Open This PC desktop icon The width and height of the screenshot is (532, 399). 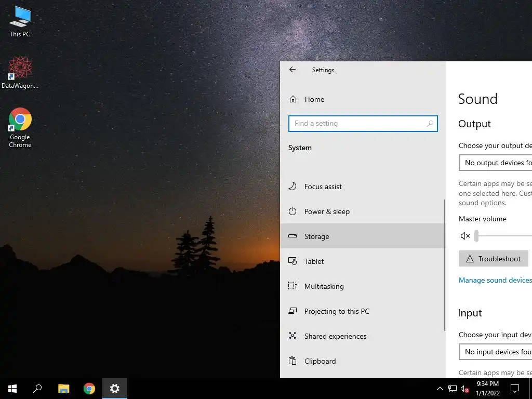tap(20, 22)
